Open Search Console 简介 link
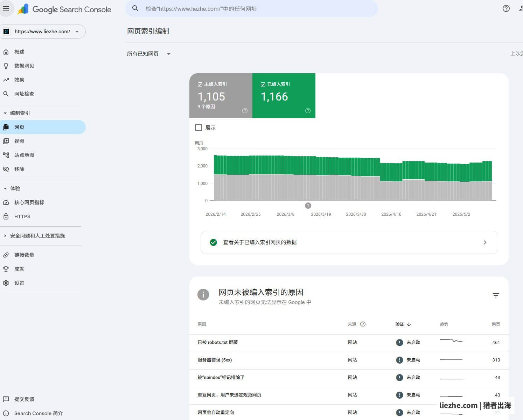Image resolution: width=523 pixels, height=420 pixels. click(39, 413)
